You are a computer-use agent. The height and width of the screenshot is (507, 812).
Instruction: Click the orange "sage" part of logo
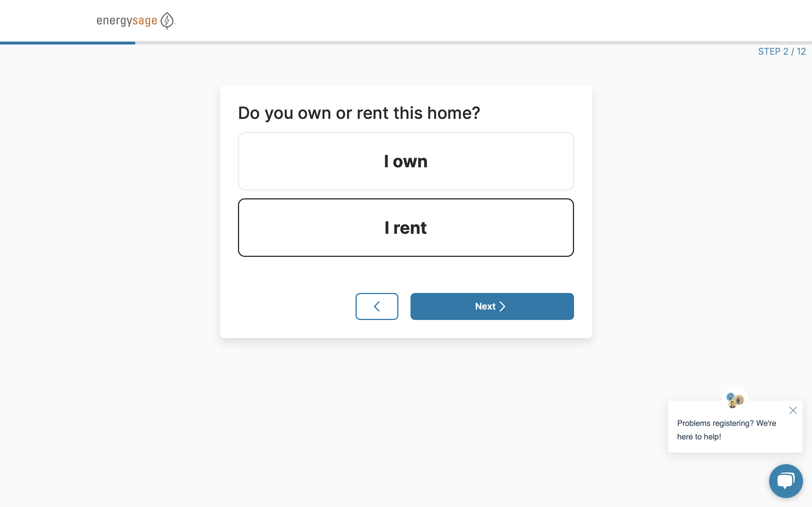(x=145, y=21)
